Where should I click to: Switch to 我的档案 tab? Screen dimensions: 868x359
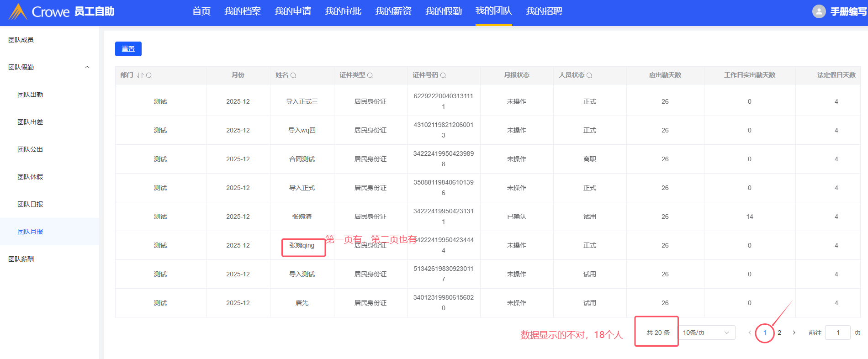coord(243,11)
